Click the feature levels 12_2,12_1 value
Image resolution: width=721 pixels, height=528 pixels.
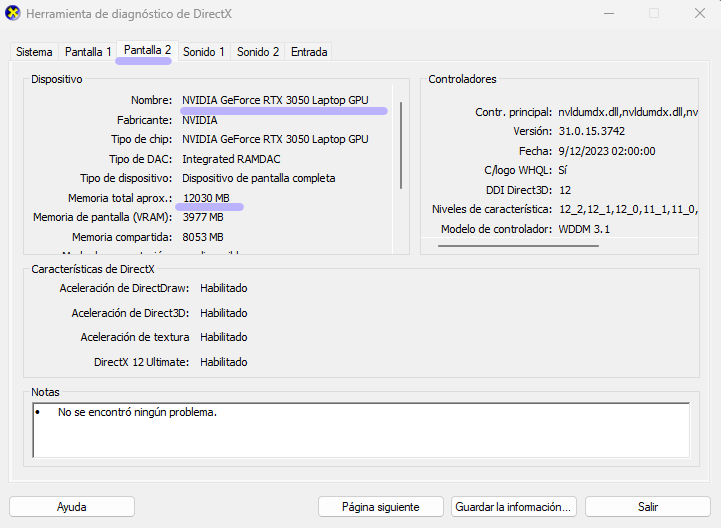click(x=628, y=209)
